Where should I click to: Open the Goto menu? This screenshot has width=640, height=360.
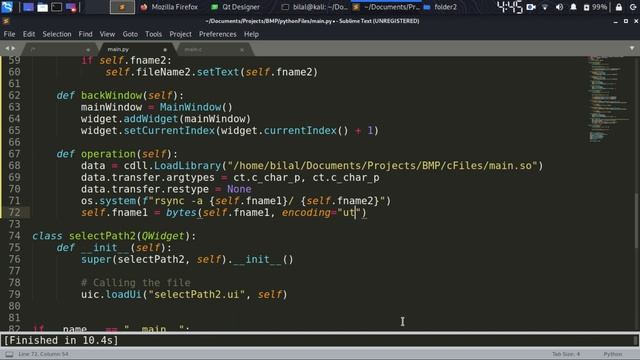(x=130, y=34)
